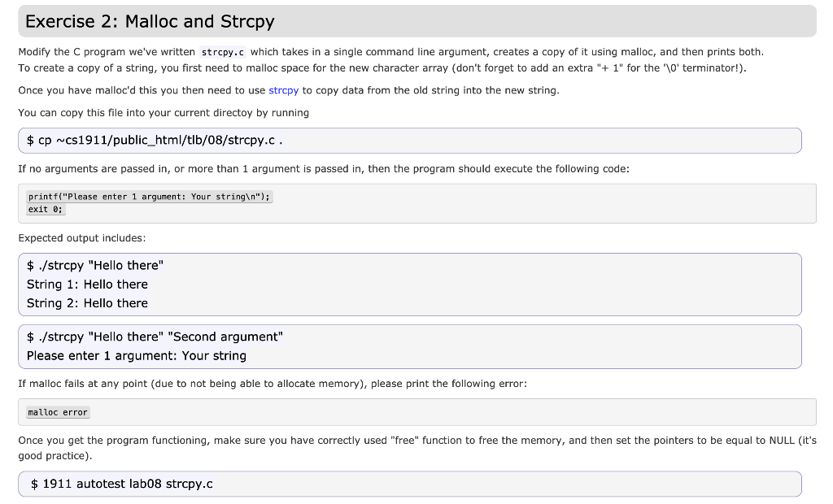Click the 'Once you have malloc'd this' sentence

289,90
